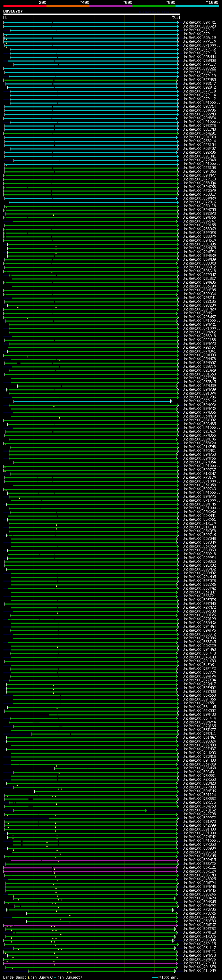Click label UniRef100_Q8LCN8
This screenshot has width=222, height=980.
pos(199,129)
